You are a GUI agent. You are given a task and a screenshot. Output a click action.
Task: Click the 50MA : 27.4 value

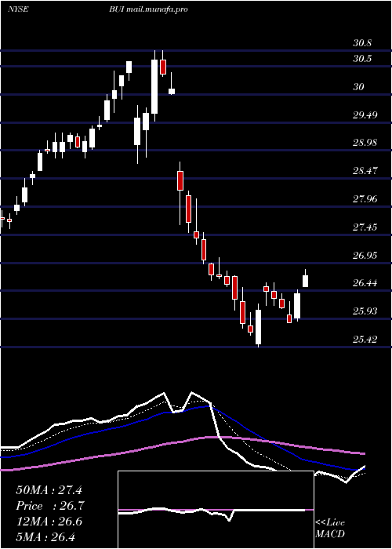click(x=49, y=490)
